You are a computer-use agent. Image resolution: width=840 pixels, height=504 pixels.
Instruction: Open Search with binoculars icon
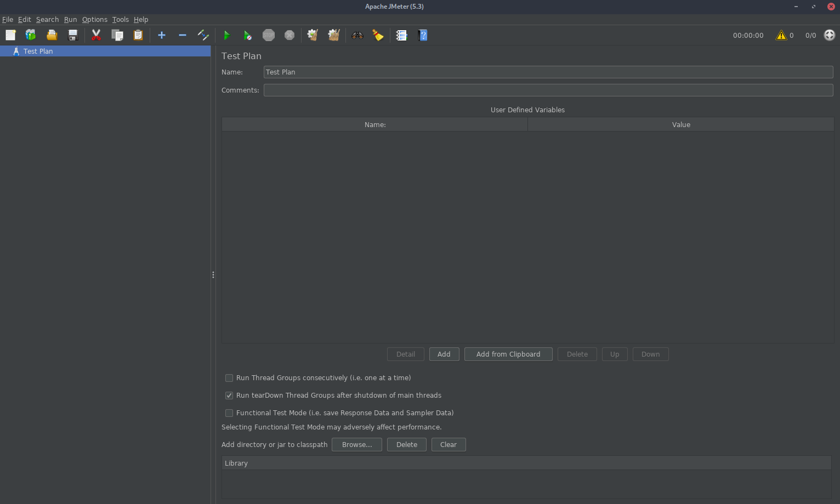click(357, 35)
